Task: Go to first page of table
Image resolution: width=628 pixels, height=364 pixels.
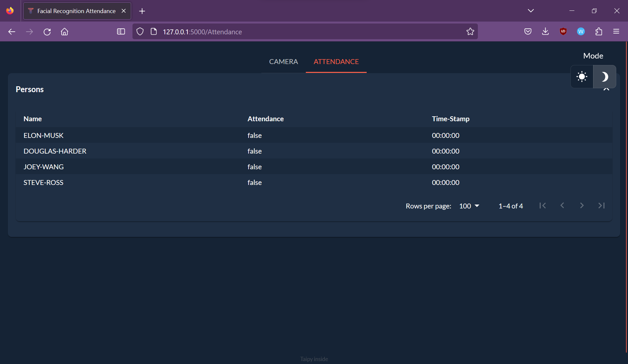Action: point(543,206)
